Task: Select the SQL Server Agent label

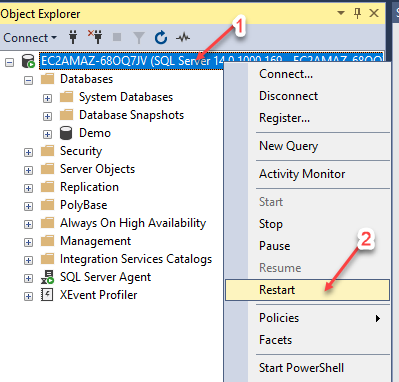Action: pyautogui.click(x=105, y=277)
